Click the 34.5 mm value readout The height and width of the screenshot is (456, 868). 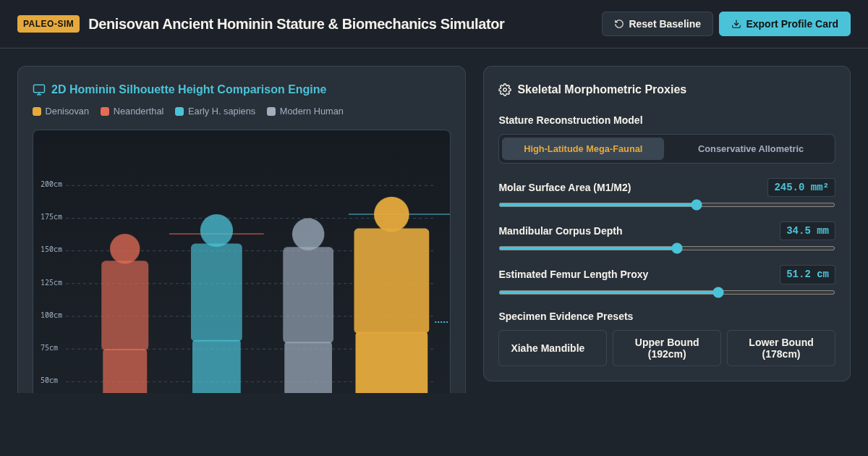point(807,231)
